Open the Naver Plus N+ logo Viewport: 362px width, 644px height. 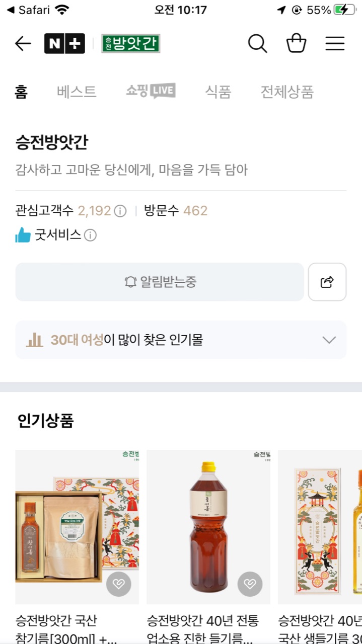64,44
